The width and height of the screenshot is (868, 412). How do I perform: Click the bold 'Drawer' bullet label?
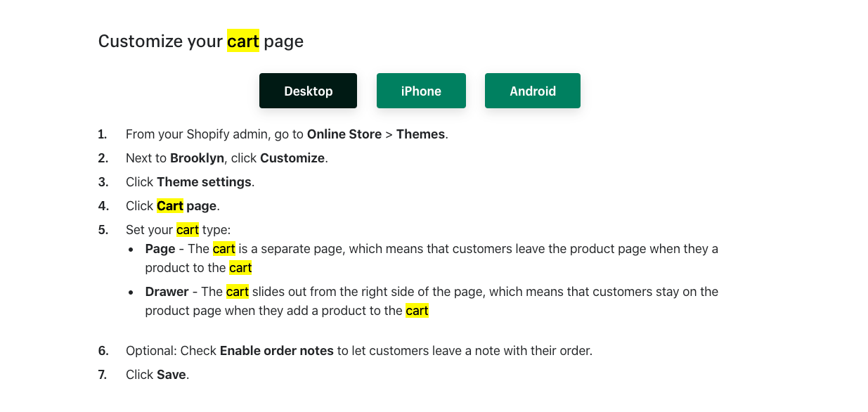point(167,292)
